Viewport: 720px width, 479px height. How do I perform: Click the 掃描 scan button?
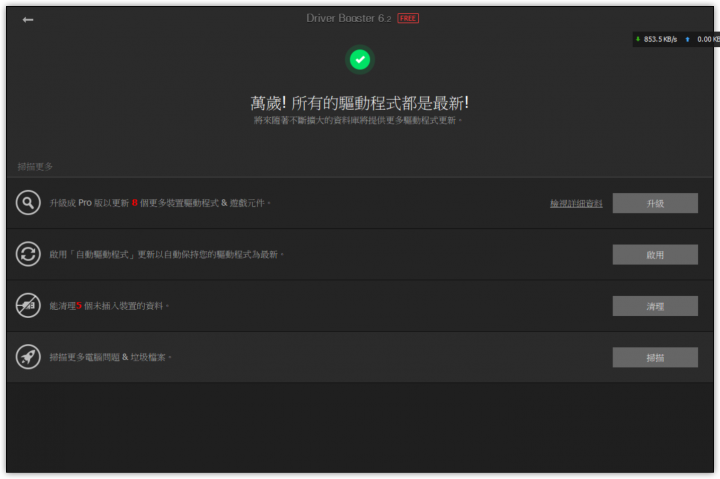pyautogui.click(x=655, y=357)
